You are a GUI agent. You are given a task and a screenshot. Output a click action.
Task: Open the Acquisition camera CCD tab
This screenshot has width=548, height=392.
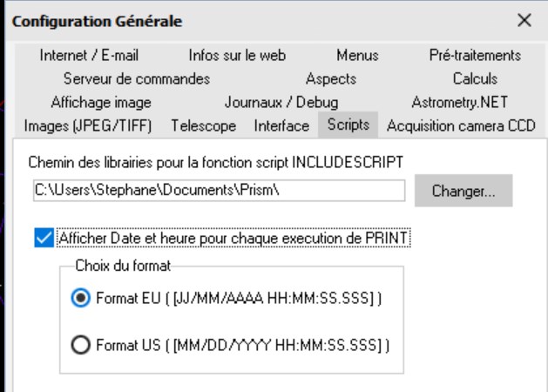click(460, 125)
